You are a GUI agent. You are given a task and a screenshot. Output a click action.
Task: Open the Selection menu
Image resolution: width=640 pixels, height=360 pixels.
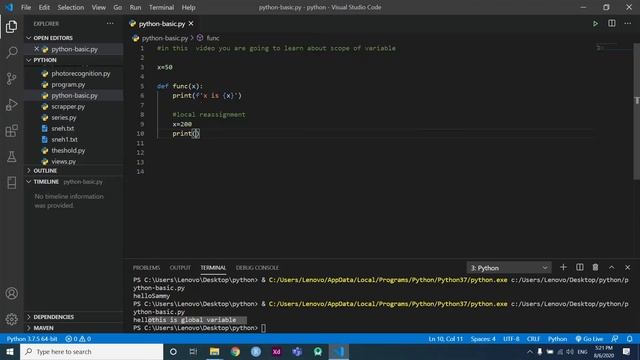[71, 7]
